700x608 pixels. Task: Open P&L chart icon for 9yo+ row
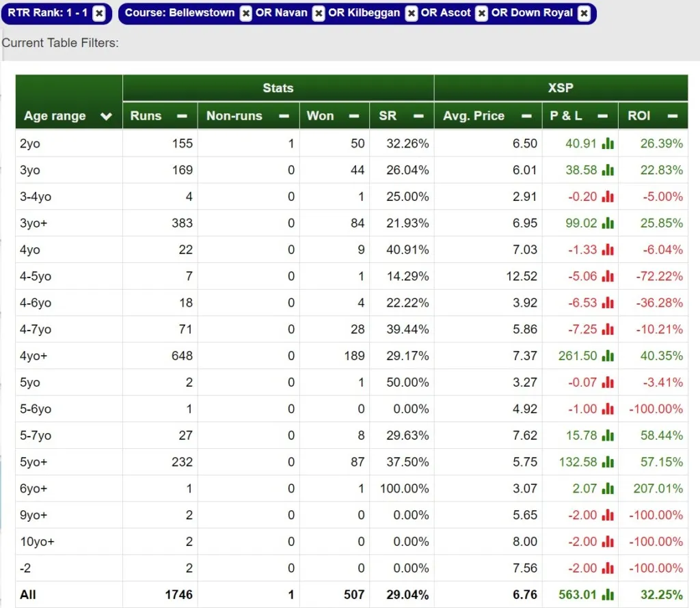(608, 515)
